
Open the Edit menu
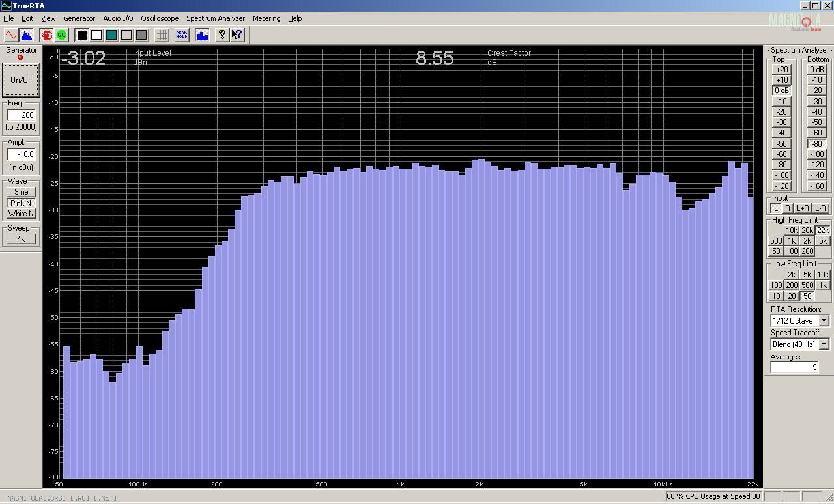tap(27, 18)
